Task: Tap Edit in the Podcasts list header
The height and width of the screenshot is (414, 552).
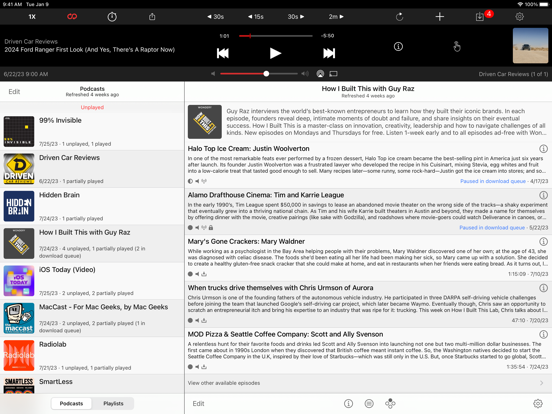Action: coord(14,92)
